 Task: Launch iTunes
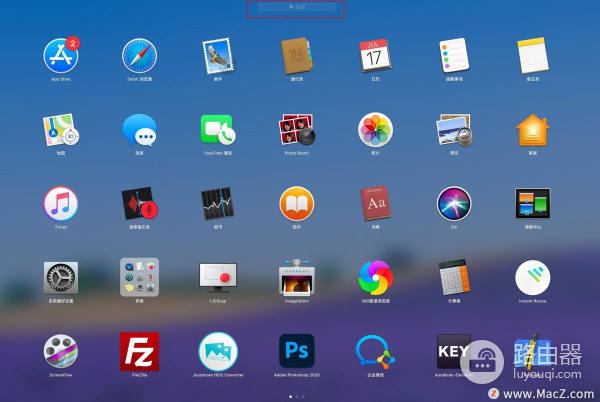(61, 203)
